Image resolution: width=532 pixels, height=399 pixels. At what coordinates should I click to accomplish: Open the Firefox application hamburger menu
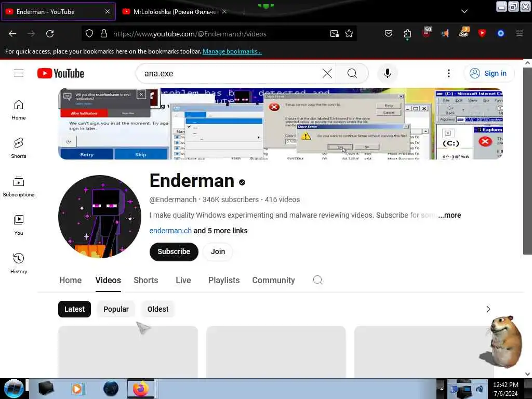point(520,33)
